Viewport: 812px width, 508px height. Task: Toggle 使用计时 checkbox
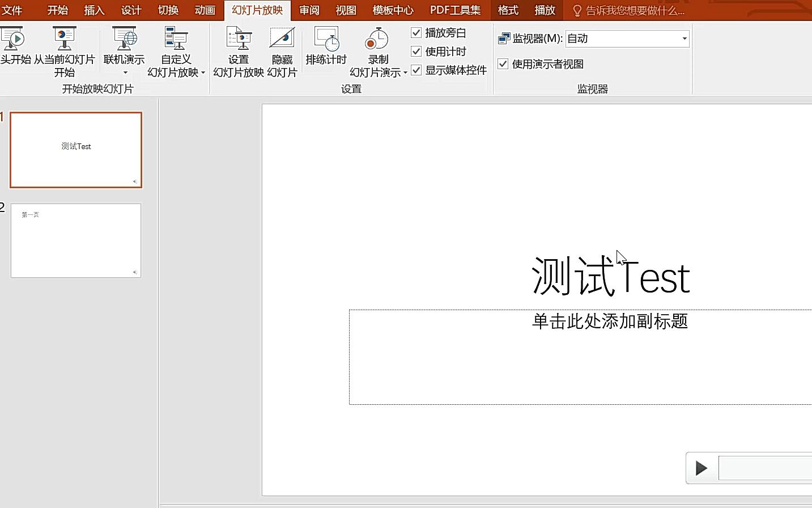click(416, 52)
